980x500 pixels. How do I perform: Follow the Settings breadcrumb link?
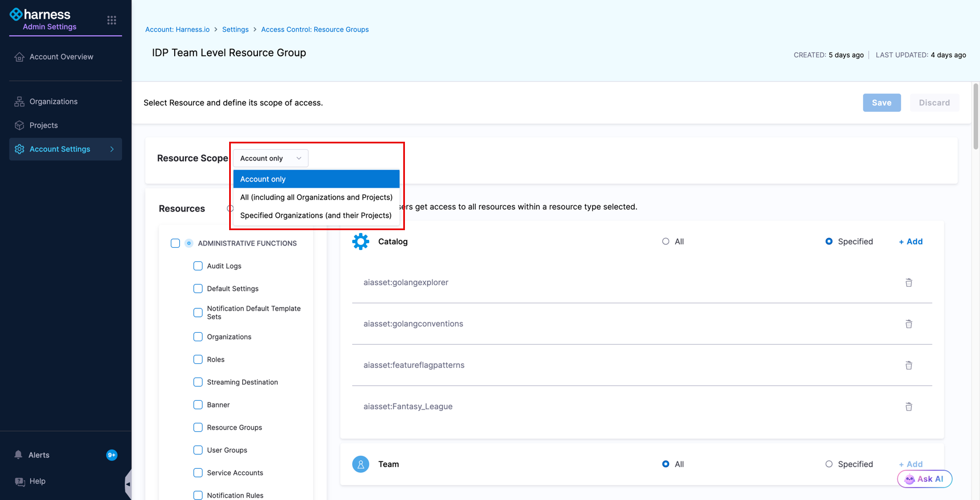[235, 29]
